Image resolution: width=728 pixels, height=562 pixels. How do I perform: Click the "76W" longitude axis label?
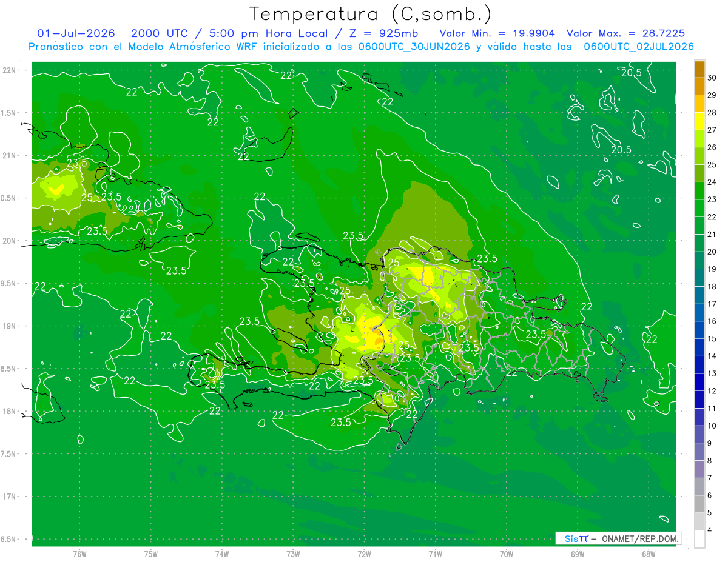79,554
